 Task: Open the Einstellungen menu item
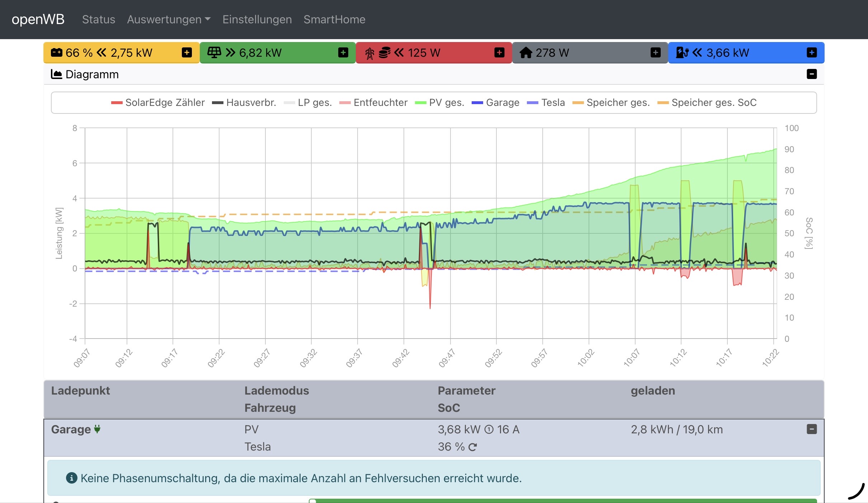point(257,19)
